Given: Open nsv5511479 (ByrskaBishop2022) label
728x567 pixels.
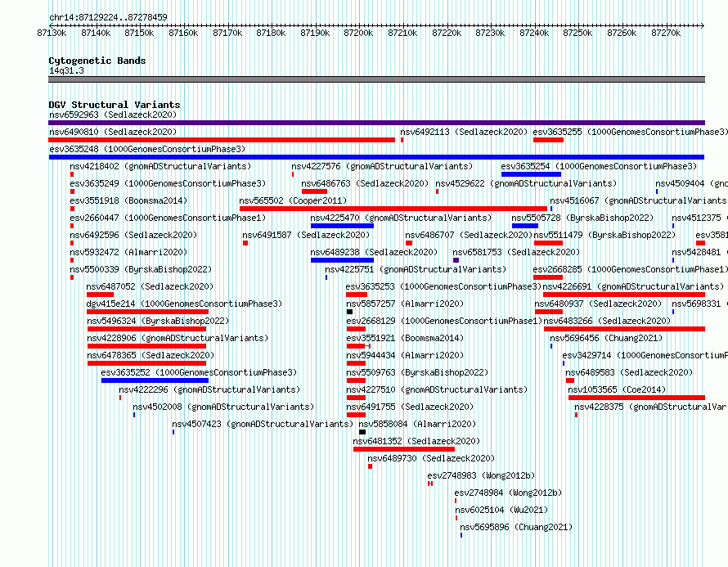Looking at the screenshot, I should tap(604, 235).
